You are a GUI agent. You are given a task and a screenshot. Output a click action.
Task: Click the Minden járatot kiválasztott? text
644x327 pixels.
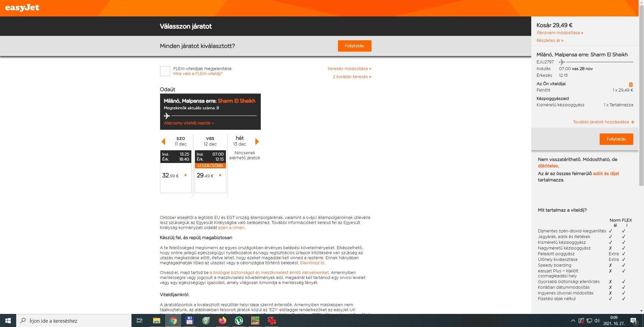click(197, 46)
